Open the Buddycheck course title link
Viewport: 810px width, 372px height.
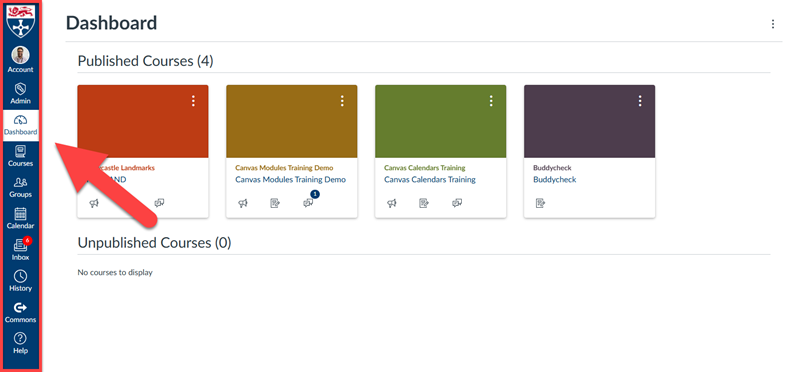click(554, 180)
